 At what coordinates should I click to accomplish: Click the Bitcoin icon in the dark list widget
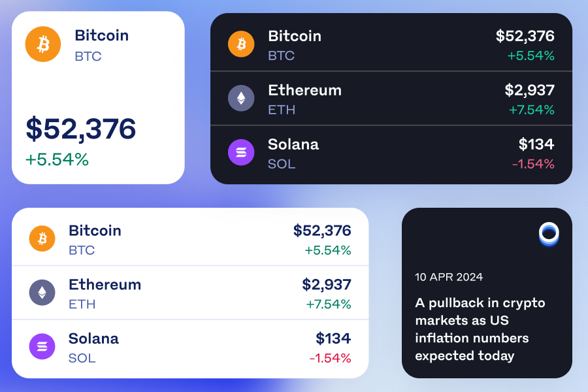click(x=241, y=44)
